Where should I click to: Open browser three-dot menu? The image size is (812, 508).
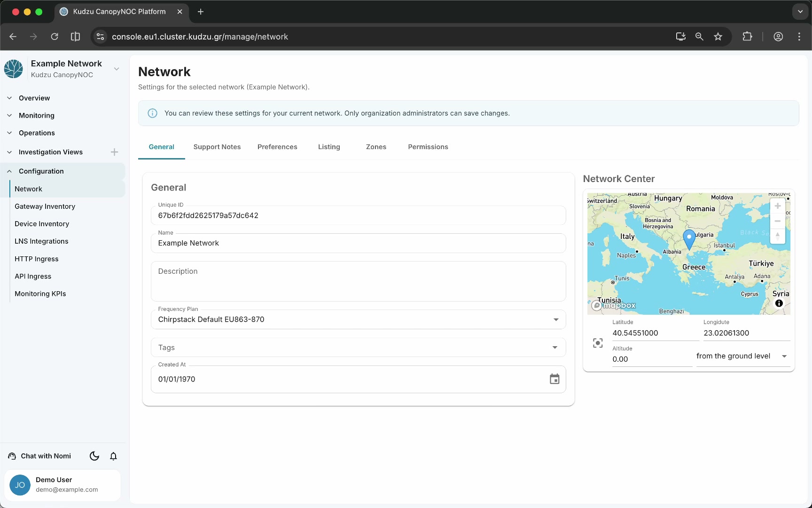pos(799,37)
